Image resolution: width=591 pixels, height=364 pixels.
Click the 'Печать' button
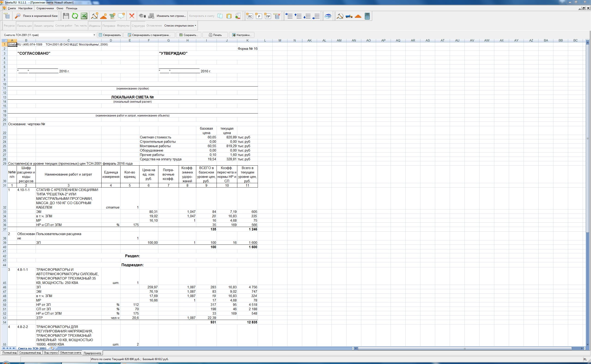click(215, 35)
